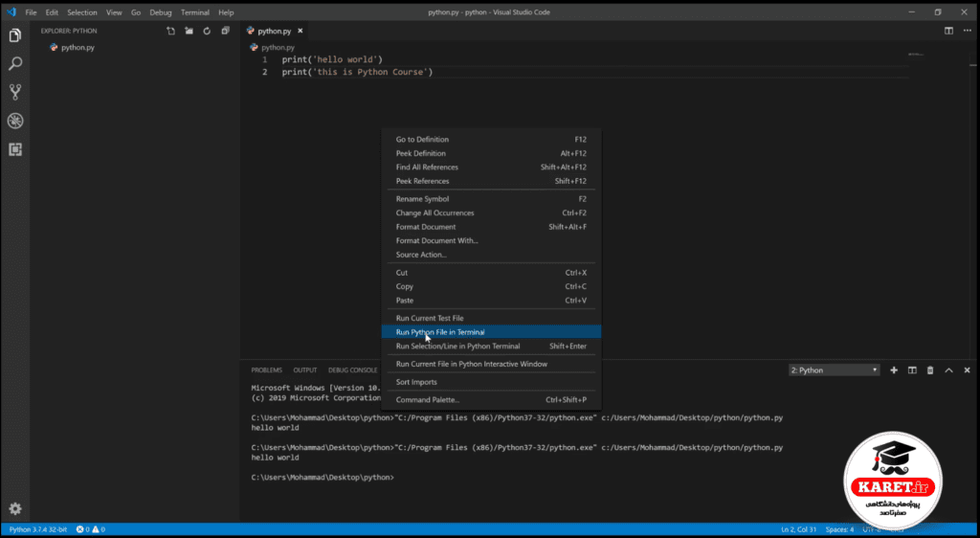Open the Selection menu
Image resolution: width=980 pixels, height=538 pixels.
click(82, 12)
